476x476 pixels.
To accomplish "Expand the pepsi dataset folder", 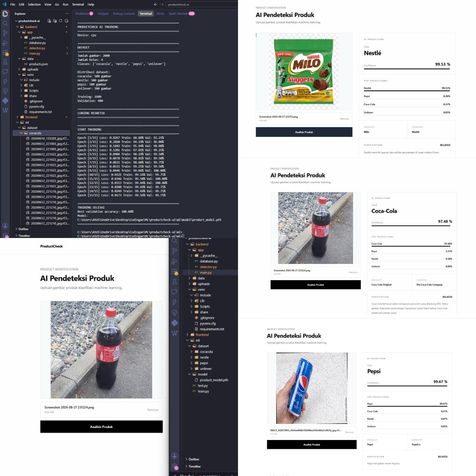I will (192, 363).
